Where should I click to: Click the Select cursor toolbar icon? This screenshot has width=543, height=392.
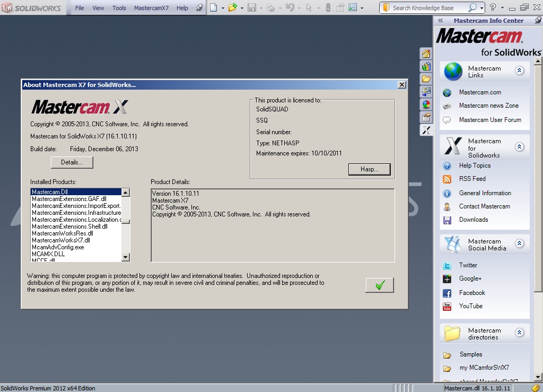[309, 7]
